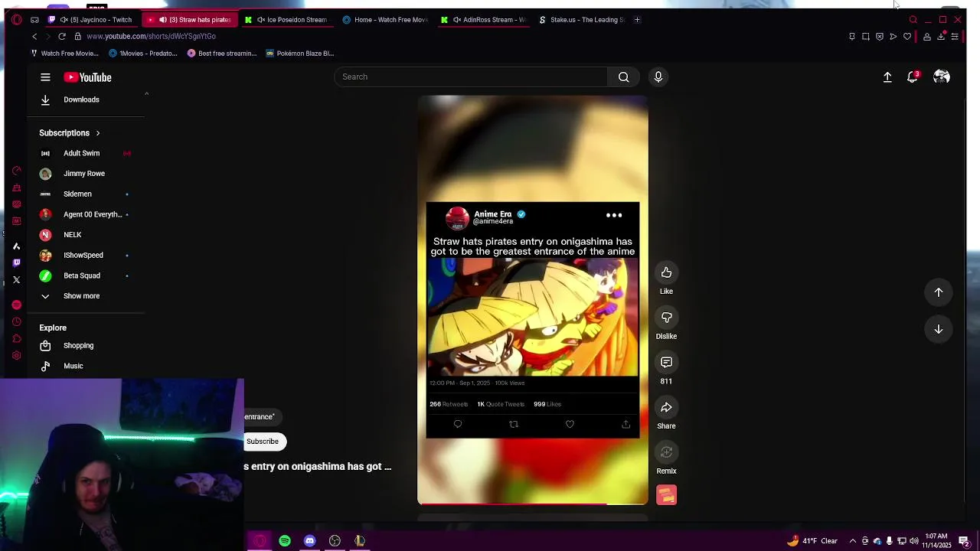
Task: Remix this short
Action: coord(666,452)
